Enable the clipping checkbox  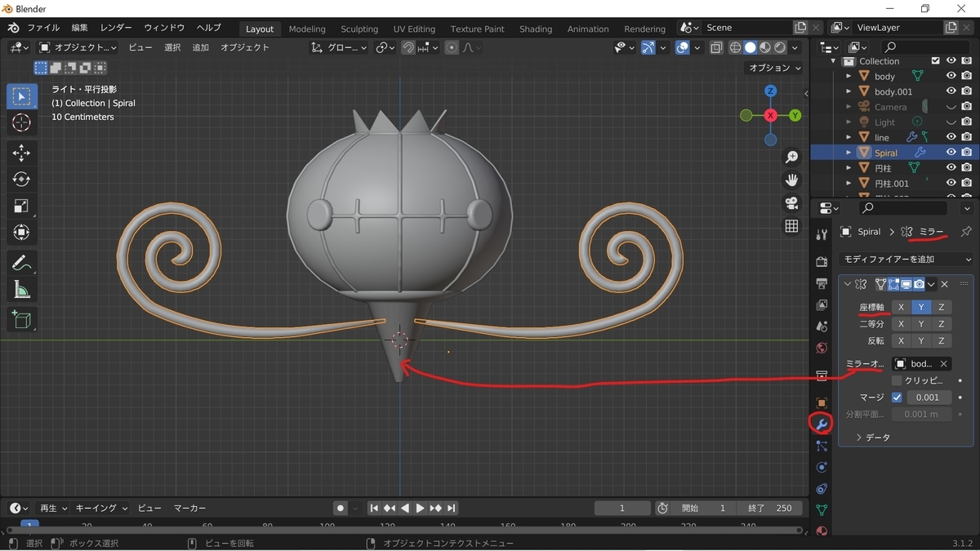tap(897, 380)
